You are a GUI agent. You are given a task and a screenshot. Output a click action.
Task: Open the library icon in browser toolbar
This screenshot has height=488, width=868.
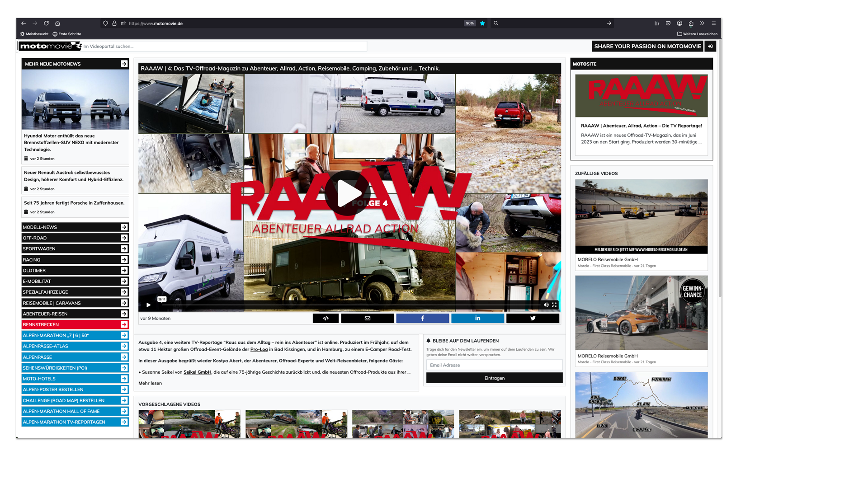pos(657,23)
